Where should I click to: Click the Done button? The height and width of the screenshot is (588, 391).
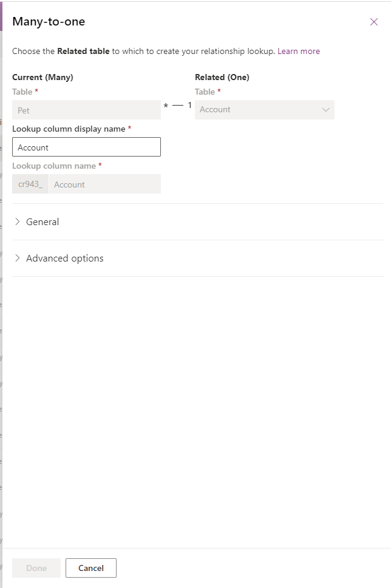(36, 568)
